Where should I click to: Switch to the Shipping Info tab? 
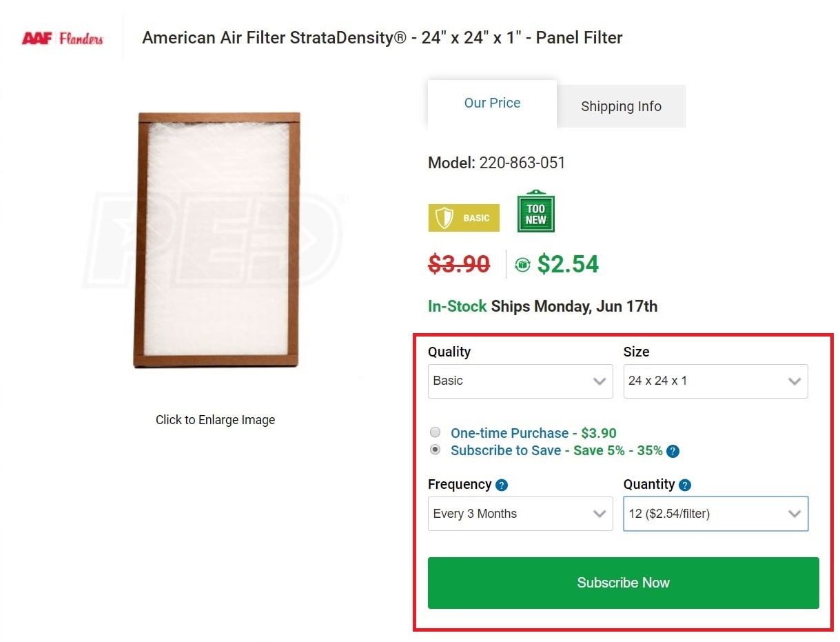(621, 107)
